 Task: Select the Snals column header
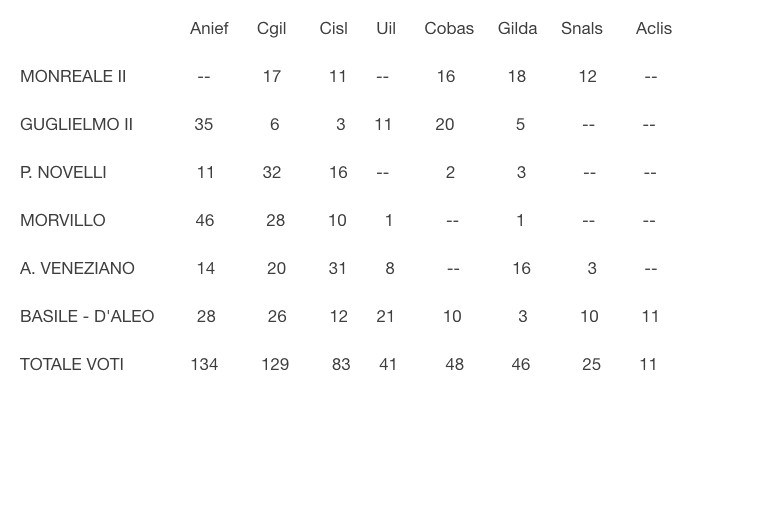pos(582,28)
